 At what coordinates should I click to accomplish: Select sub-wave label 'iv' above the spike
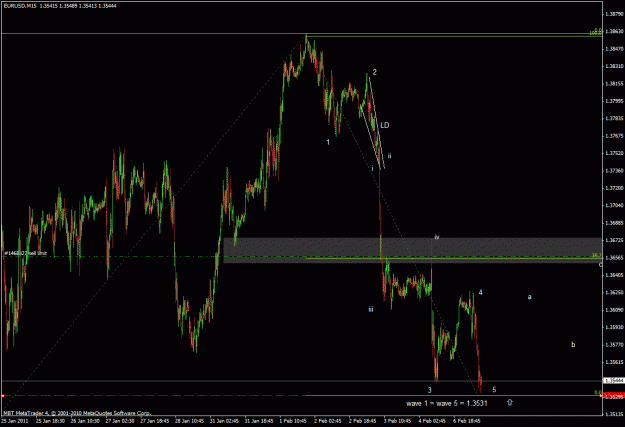437,237
